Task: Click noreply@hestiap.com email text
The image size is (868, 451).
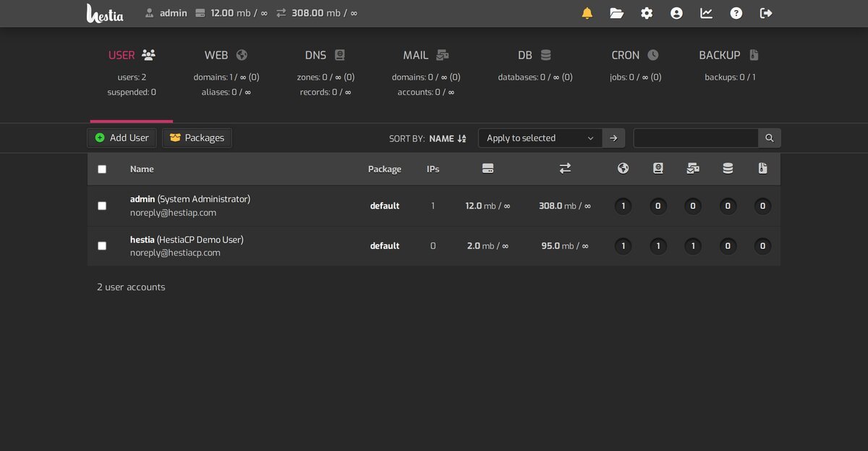Action: (x=173, y=213)
